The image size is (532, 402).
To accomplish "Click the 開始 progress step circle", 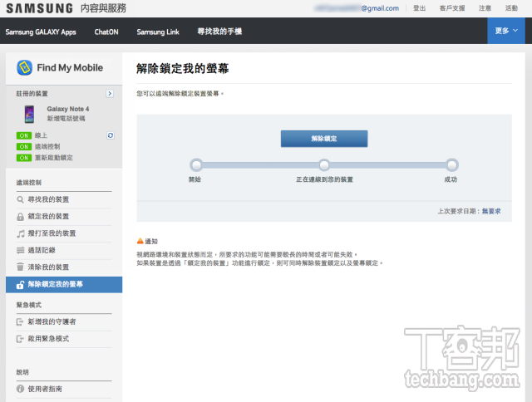I will [x=196, y=165].
